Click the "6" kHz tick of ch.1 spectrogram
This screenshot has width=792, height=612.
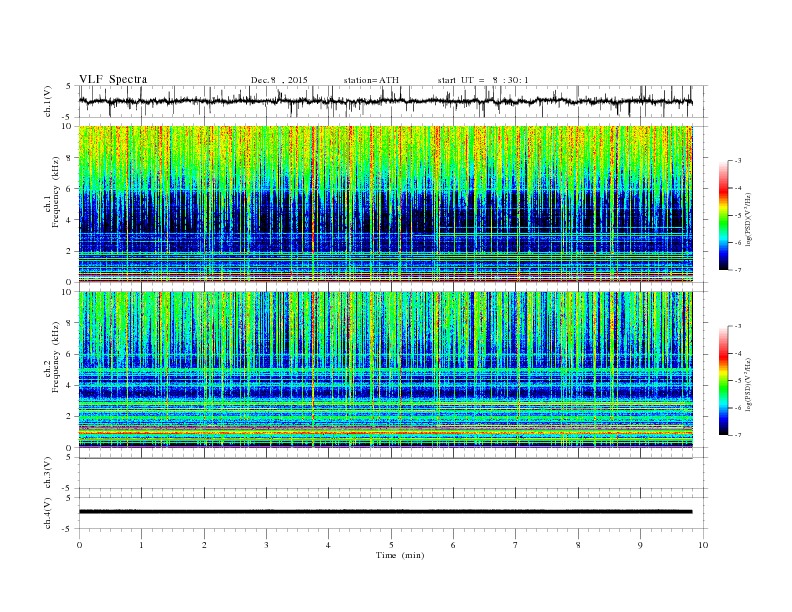pos(70,189)
